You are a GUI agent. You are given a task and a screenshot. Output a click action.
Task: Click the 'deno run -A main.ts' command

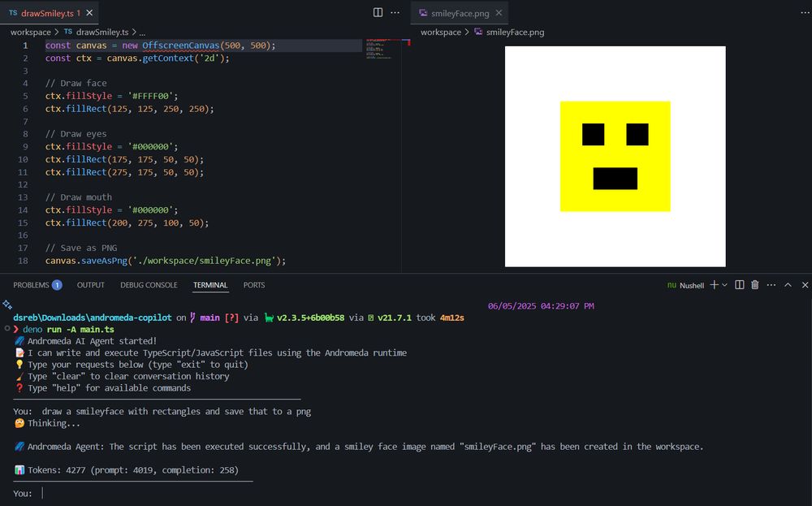(x=68, y=330)
